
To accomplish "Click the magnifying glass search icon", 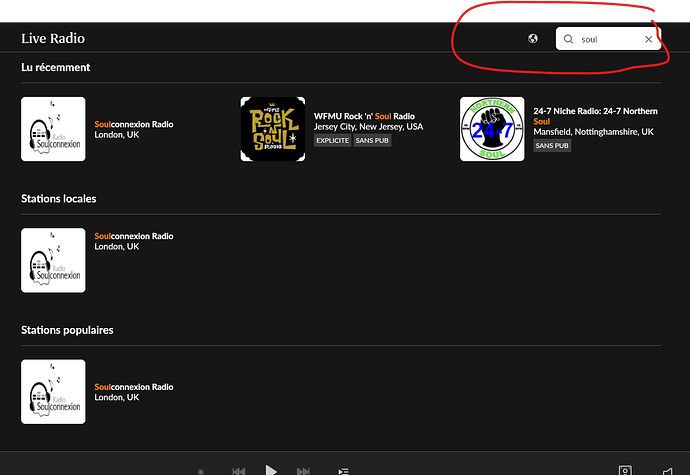I will pos(569,39).
